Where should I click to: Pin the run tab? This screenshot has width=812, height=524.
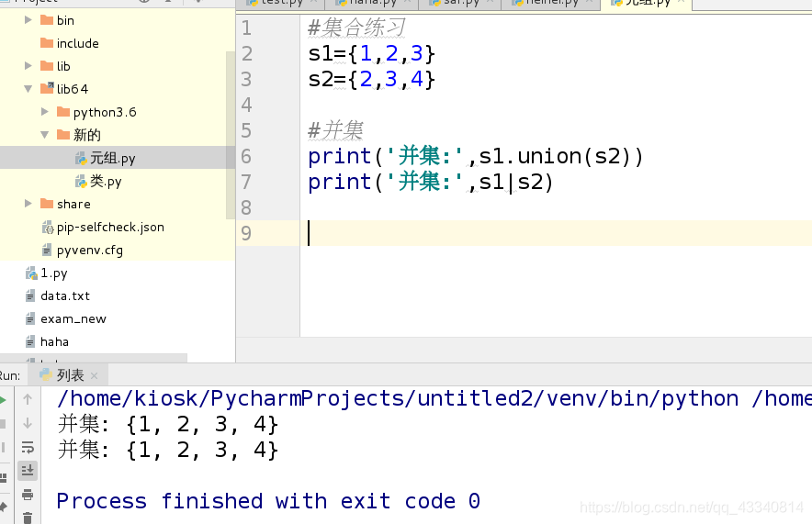[x=3, y=506]
